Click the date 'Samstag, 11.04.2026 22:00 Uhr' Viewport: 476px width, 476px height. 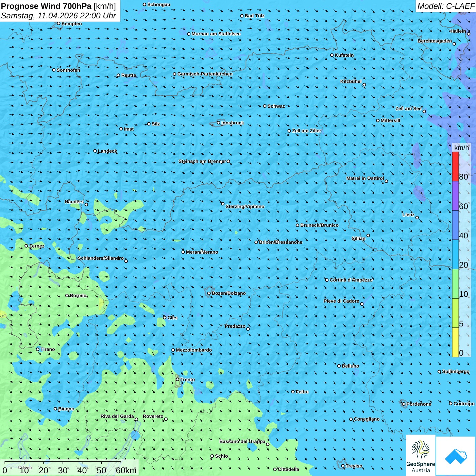click(x=58, y=16)
